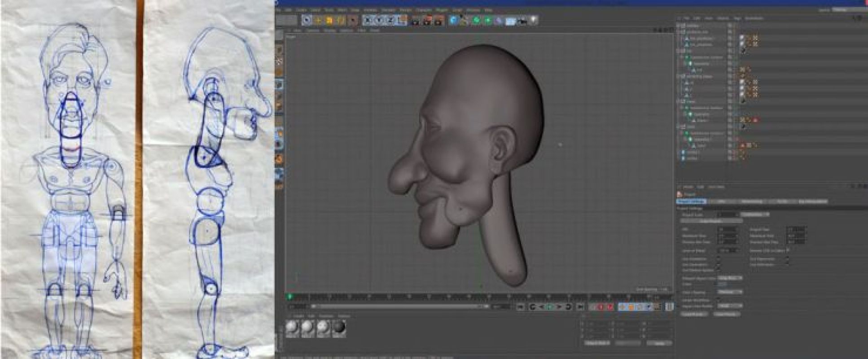Viewport: 868px width, 359px height.
Task: Switch to the Project Settings tab
Action: (x=691, y=201)
